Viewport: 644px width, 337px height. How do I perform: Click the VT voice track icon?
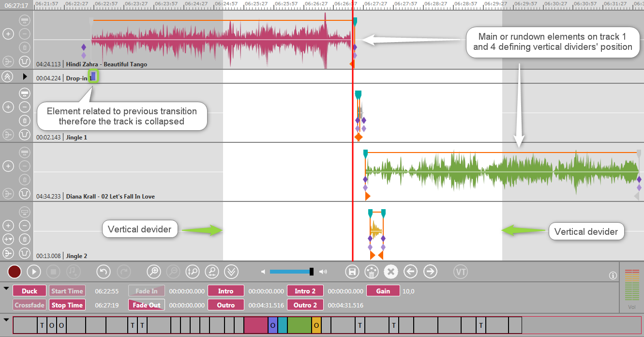[x=461, y=272]
